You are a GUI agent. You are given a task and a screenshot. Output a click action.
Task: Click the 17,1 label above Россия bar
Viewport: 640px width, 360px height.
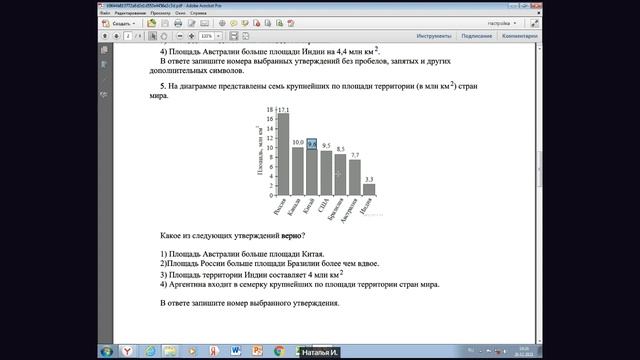coord(284,110)
